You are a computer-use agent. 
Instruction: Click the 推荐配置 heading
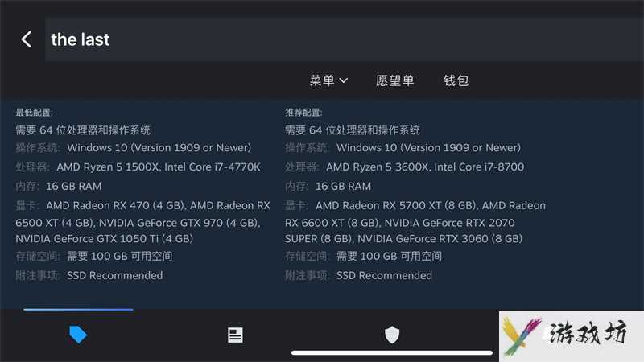tap(303, 113)
